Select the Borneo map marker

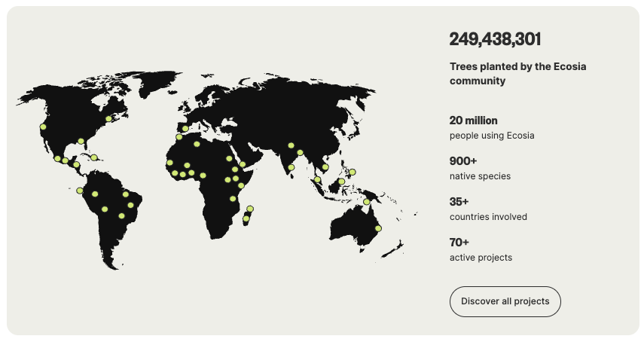click(x=341, y=182)
